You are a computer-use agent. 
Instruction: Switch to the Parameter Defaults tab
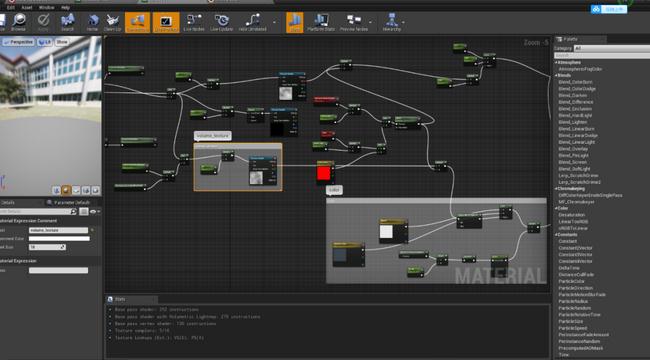(72, 202)
